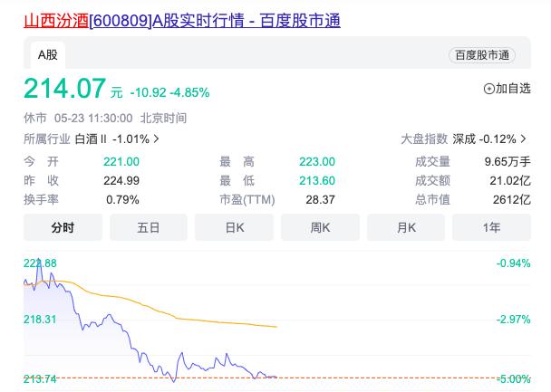This screenshot has height=392, width=551.
Task: Click the 总市值 value 2612亿
Action: (x=512, y=200)
